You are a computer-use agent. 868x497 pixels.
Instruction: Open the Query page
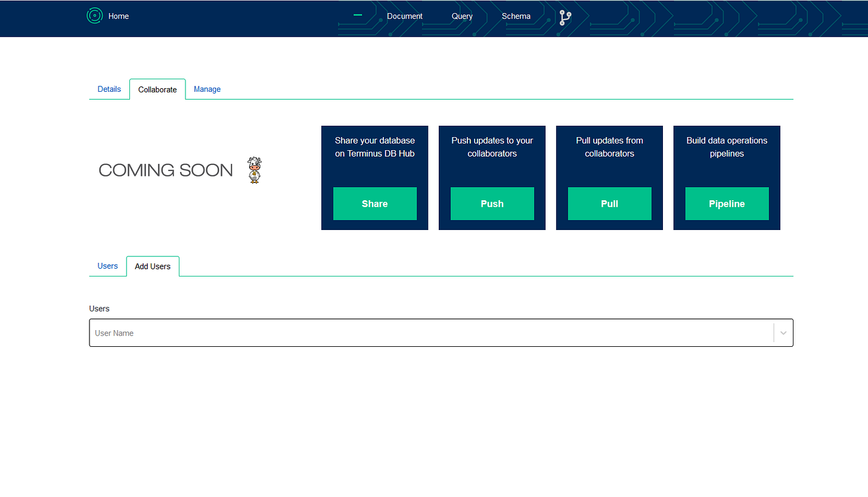pyautogui.click(x=462, y=16)
